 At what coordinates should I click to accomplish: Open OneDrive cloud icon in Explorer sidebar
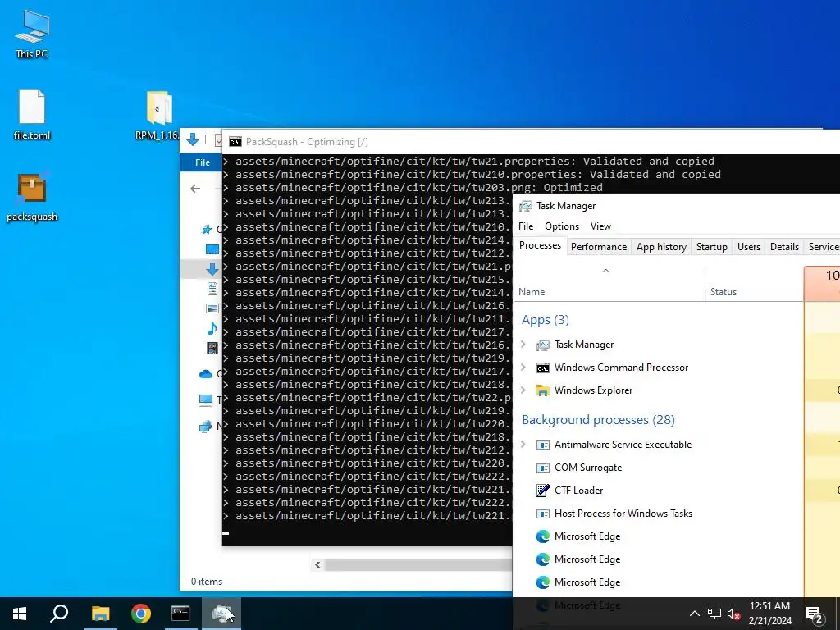pos(206,374)
